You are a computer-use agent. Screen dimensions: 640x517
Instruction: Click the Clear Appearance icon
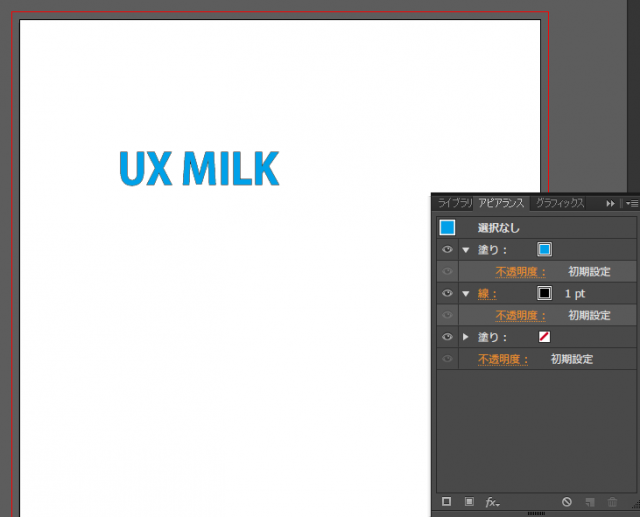coord(567,501)
